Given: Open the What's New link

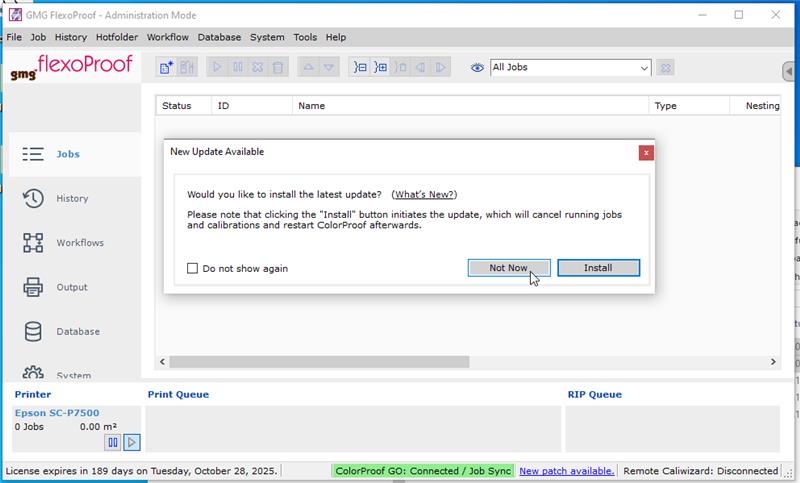Looking at the screenshot, I should tap(424, 194).
